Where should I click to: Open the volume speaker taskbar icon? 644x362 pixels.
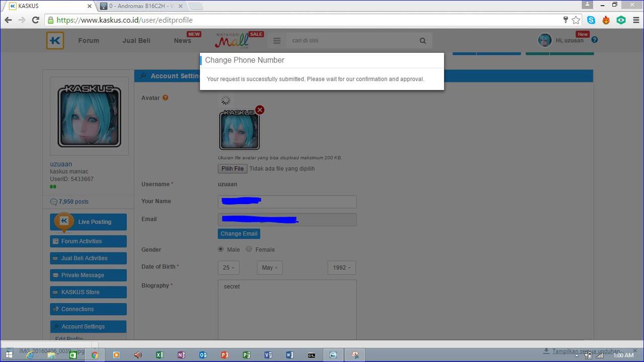tap(138, 354)
